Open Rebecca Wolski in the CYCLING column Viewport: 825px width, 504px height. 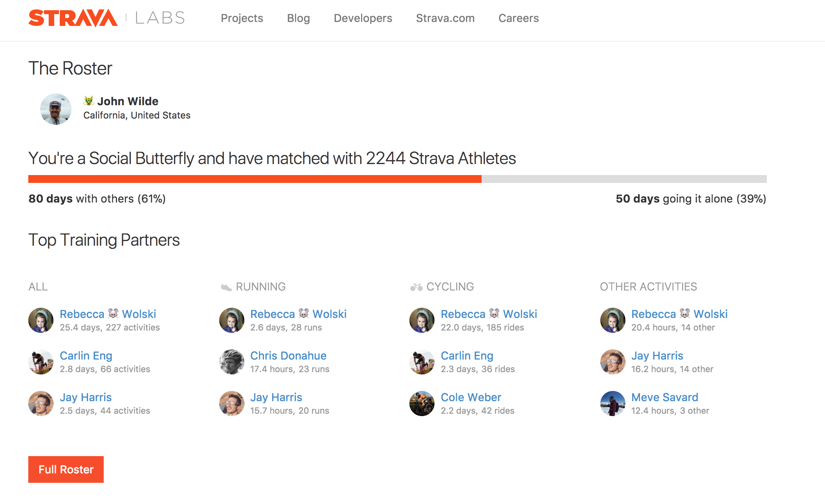[x=489, y=314]
